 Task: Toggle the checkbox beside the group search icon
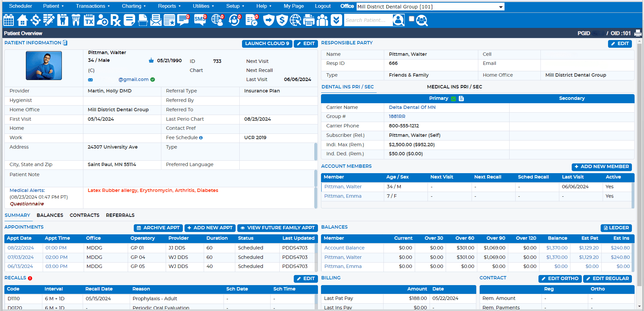point(411,19)
